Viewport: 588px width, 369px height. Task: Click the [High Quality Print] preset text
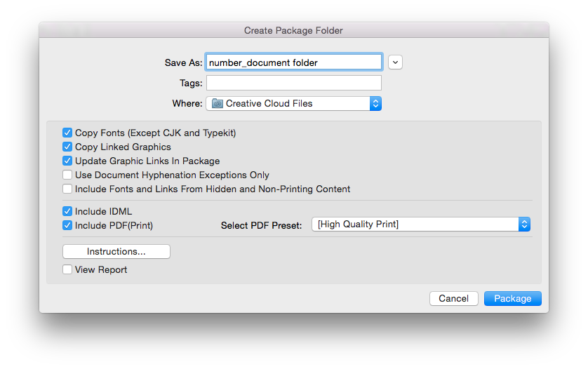tap(358, 224)
